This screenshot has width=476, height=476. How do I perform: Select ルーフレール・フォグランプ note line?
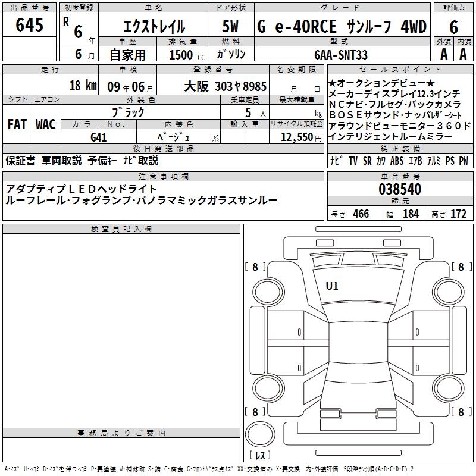click(141, 201)
